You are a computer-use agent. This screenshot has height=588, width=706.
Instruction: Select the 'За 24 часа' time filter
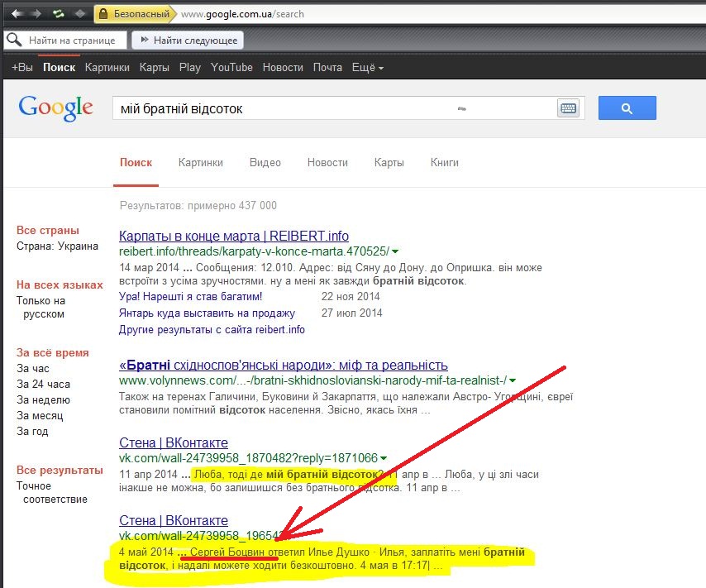pyautogui.click(x=44, y=384)
